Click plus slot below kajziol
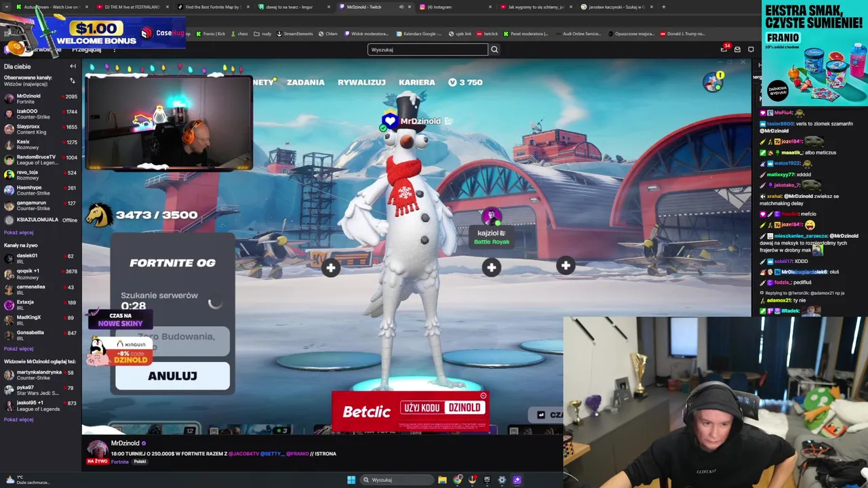Screen dimensions: 868x488 (491, 268)
